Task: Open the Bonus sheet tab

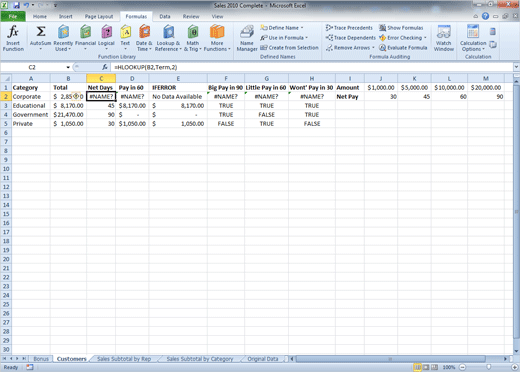Action: click(x=41, y=359)
